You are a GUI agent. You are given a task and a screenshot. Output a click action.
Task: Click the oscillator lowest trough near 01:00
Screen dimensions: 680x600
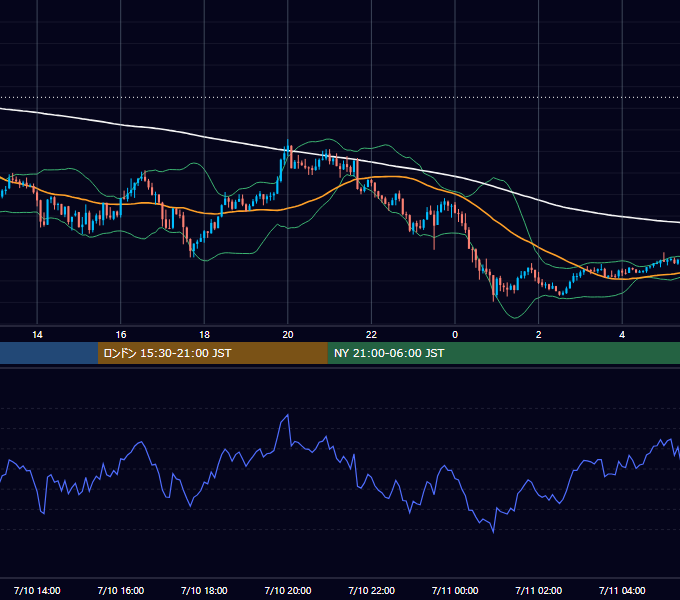click(x=494, y=532)
